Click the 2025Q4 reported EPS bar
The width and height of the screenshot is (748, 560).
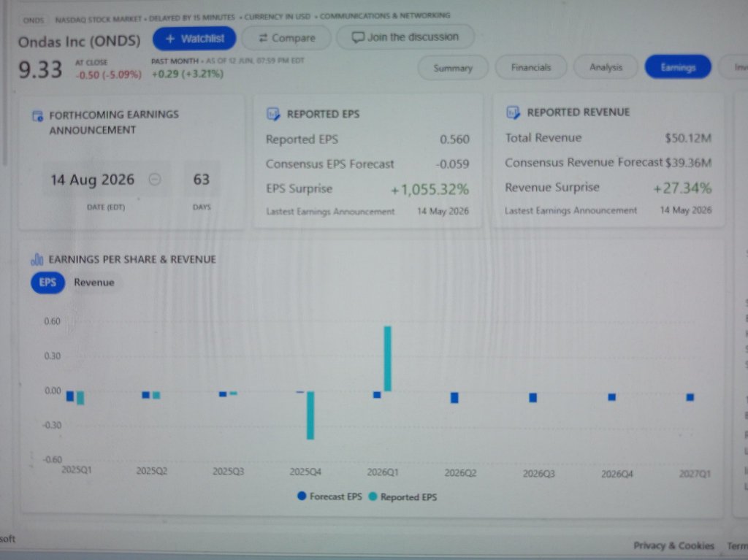coord(310,415)
